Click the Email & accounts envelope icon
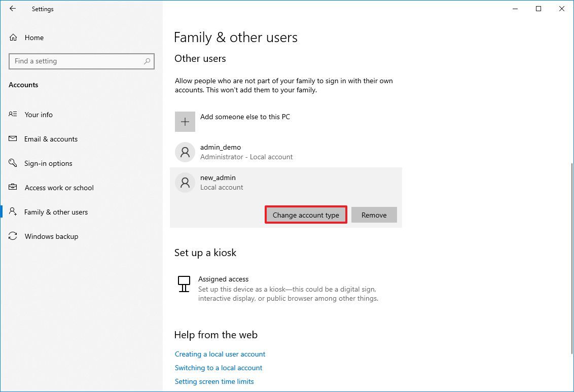 click(12, 139)
